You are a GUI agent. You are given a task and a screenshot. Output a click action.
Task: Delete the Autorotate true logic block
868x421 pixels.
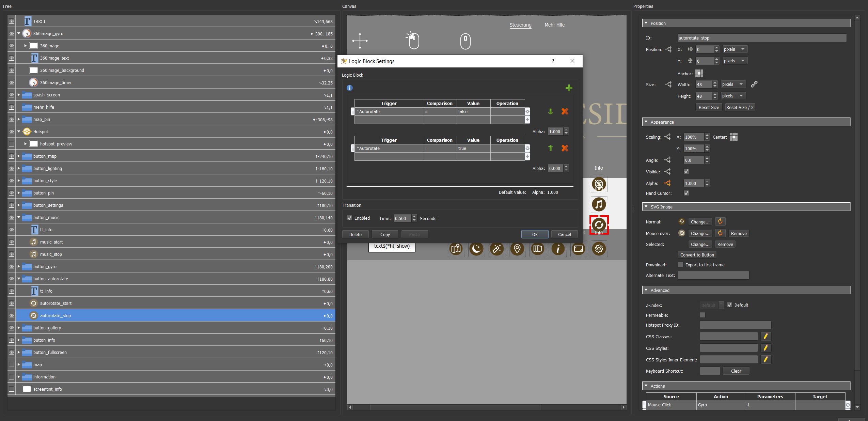tap(565, 148)
